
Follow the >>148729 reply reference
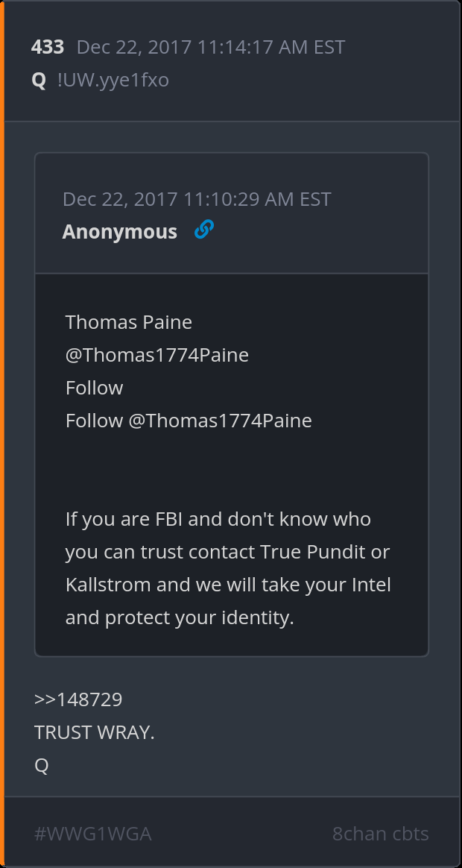tap(78, 699)
